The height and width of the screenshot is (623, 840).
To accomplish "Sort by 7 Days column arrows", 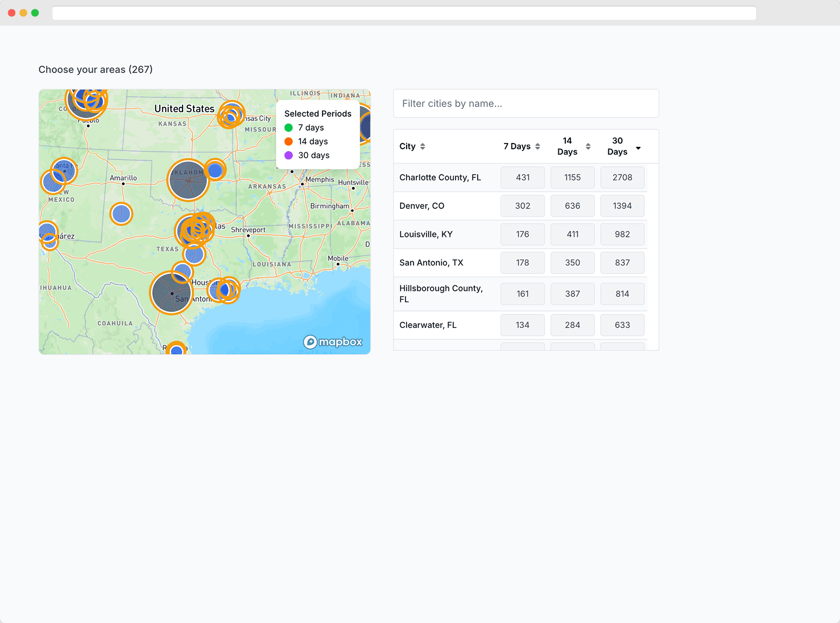I will point(537,146).
